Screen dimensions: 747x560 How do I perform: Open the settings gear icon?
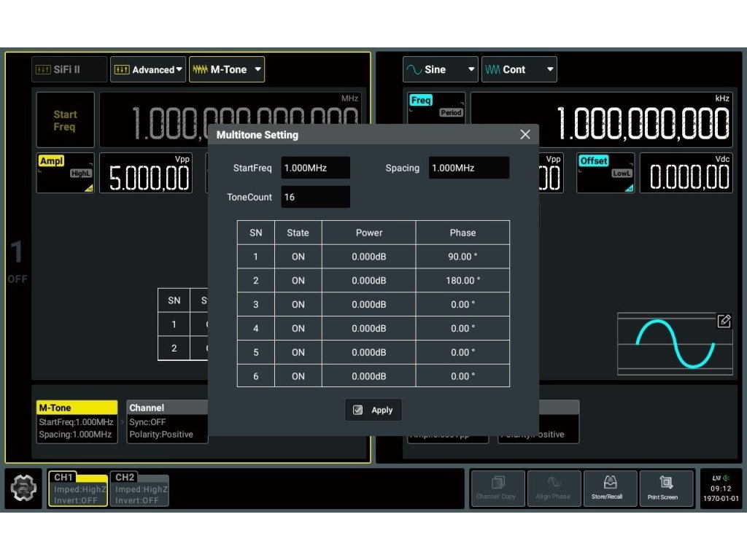pos(24,489)
